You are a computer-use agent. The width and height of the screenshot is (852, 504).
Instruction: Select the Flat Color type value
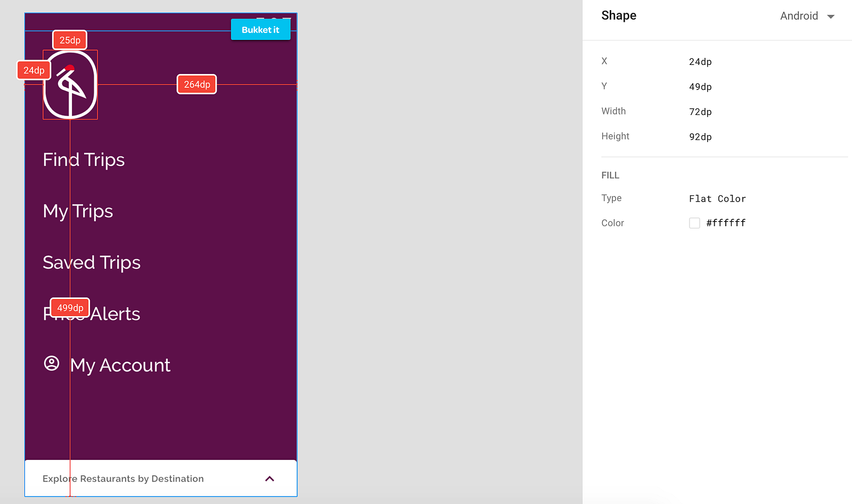717,199
